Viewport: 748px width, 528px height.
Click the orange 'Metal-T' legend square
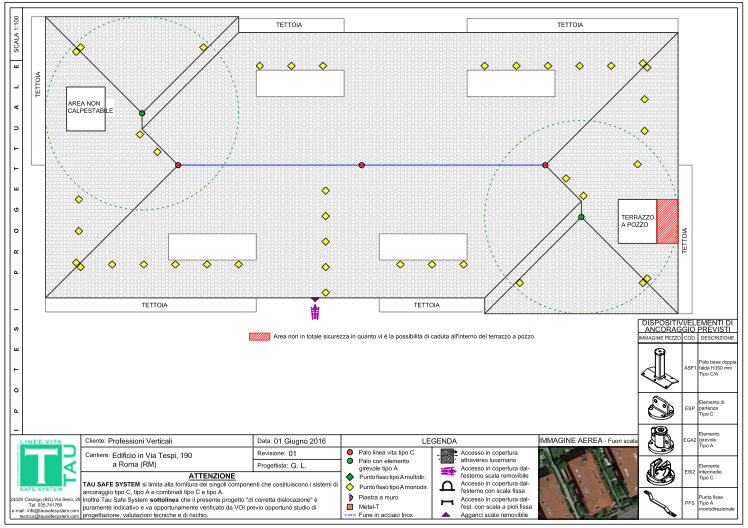click(x=350, y=507)
